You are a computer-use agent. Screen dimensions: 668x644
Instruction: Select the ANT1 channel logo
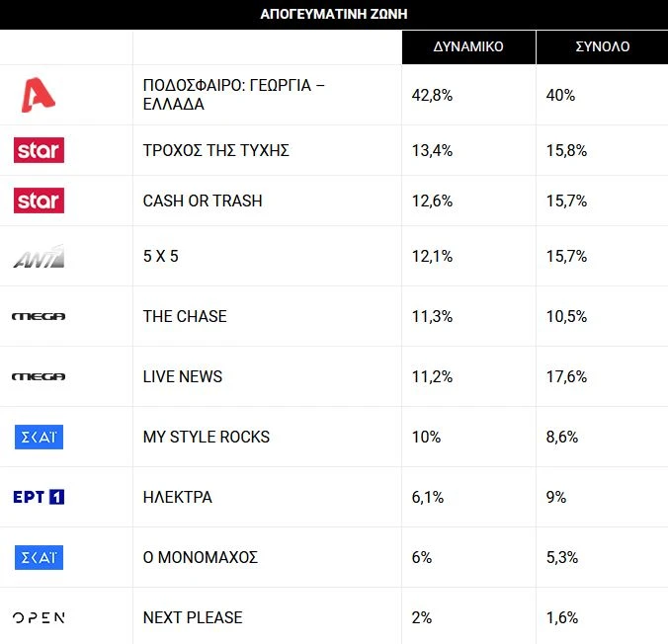(39, 257)
